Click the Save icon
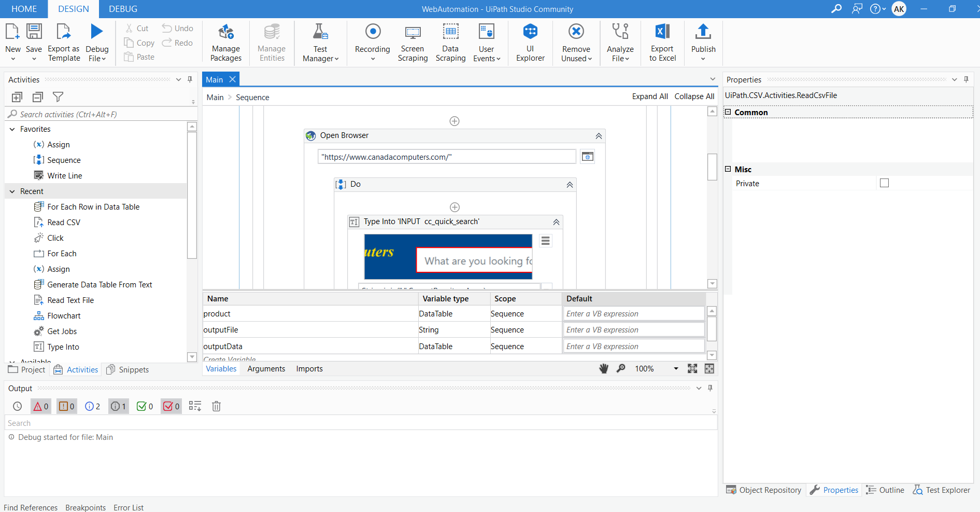Image resolution: width=980 pixels, height=512 pixels. [34, 32]
